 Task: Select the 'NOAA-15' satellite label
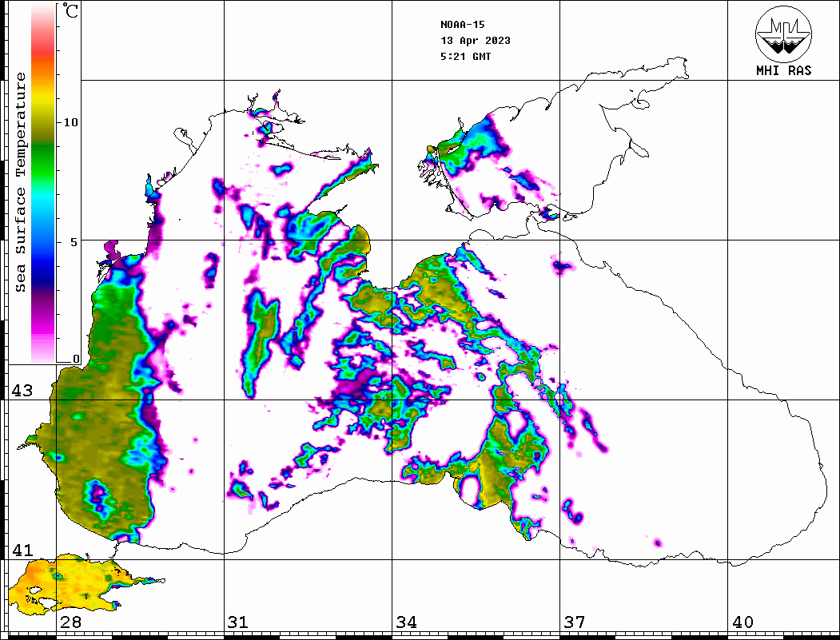pos(462,25)
